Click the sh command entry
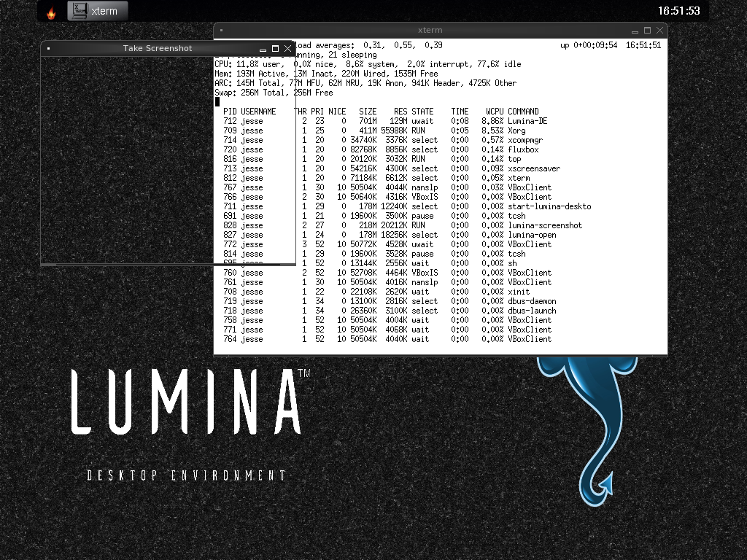This screenshot has width=747, height=560. [x=512, y=263]
